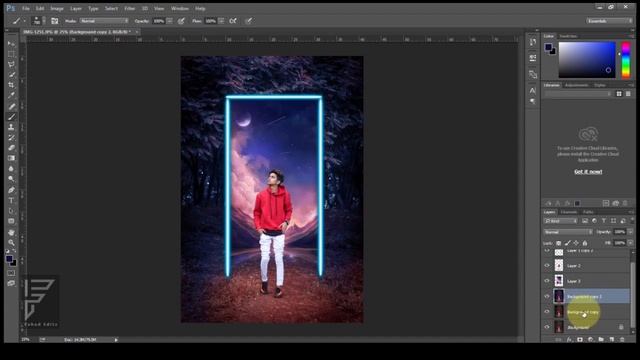Image resolution: width=640 pixels, height=360 pixels.
Task: Open the Filter menu
Action: (x=129, y=8)
